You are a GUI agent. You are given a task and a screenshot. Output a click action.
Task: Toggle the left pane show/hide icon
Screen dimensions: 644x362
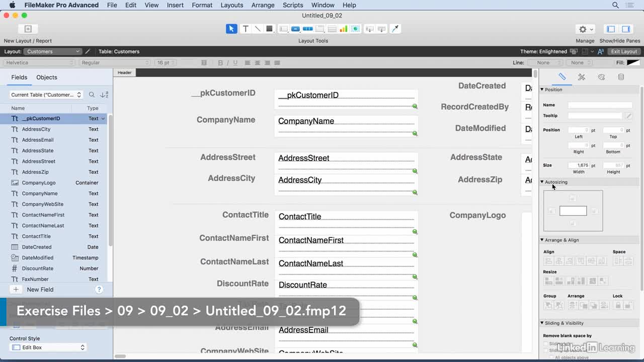pos(611,29)
